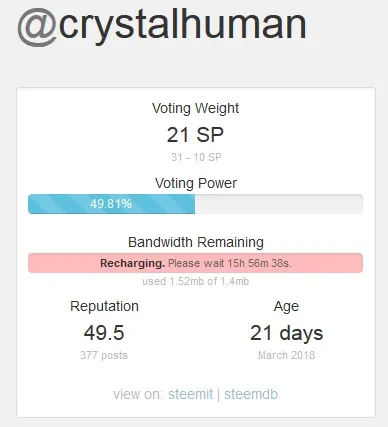Click the 31 - 10 SP breakdown text
This screenshot has height=427, width=388.
coord(196,157)
